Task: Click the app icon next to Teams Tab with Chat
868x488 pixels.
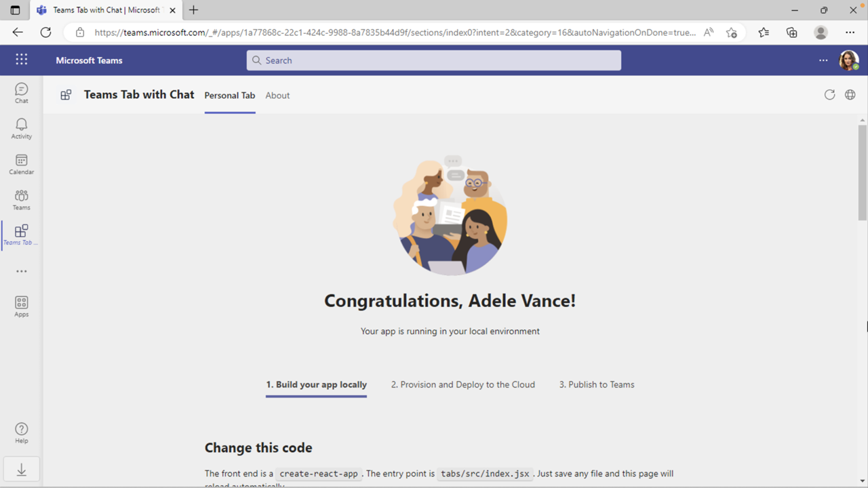Action: pyautogui.click(x=66, y=95)
